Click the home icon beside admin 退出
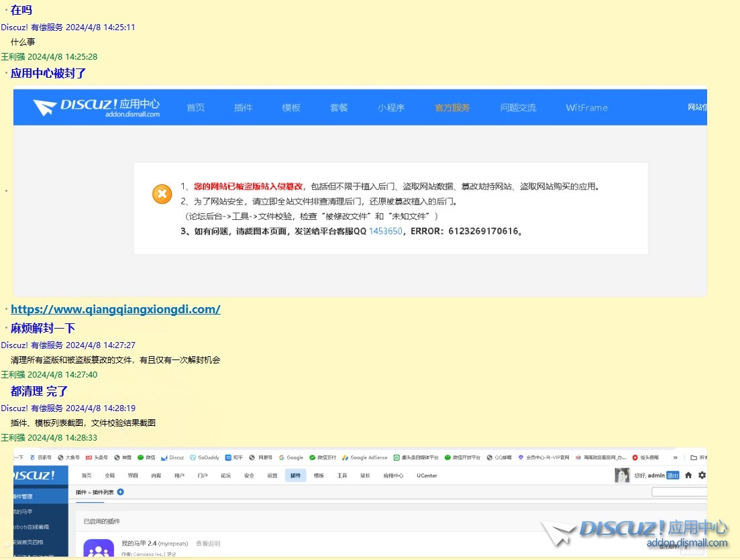The width and height of the screenshot is (740, 560). (688, 475)
